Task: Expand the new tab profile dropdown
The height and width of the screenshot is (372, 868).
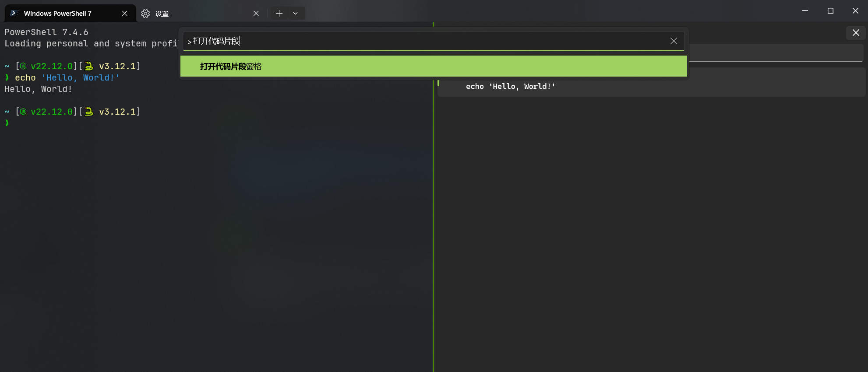Action: point(296,14)
